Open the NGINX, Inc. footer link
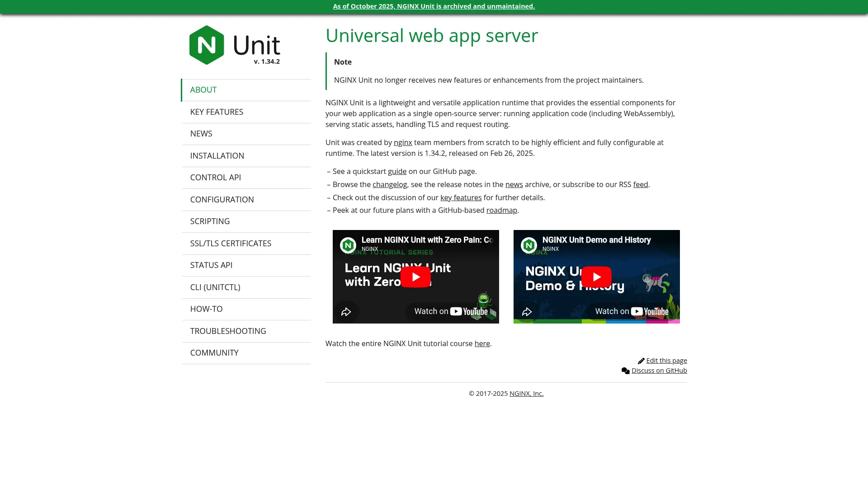This screenshot has width=868, height=488. point(527,394)
